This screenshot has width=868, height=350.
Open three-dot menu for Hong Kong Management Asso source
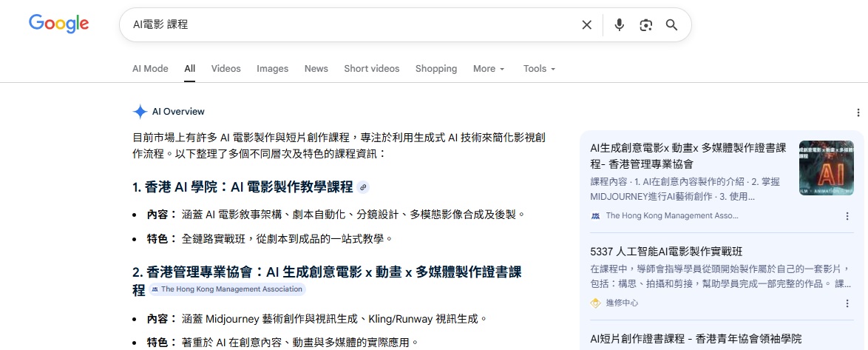[847, 216]
